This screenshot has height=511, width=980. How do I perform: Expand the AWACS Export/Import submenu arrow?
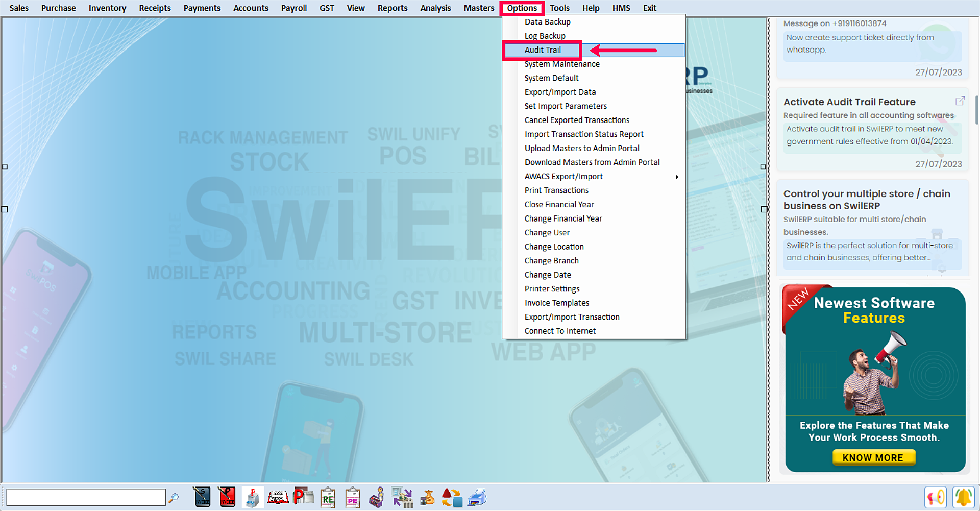pos(677,177)
